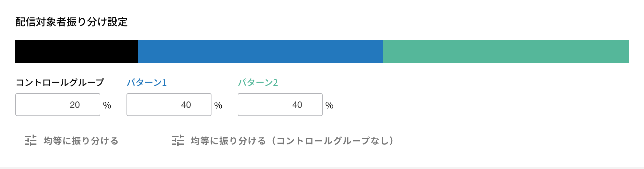Screen dimensions: 644x169
Task: Click the % symbol after the 20 field
Action: pyautogui.click(x=107, y=105)
